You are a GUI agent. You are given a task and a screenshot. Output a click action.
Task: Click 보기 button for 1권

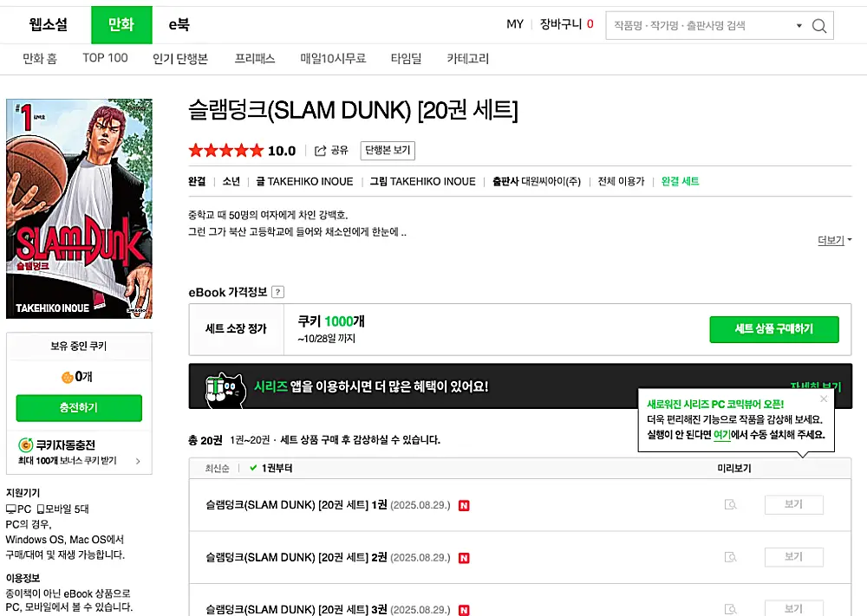[793, 504]
